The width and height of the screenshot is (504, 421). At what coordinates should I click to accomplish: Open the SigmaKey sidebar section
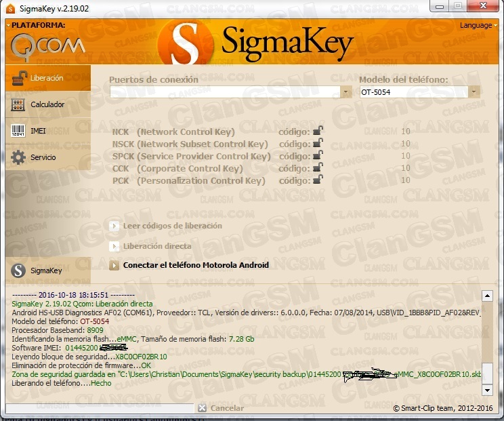click(48, 270)
